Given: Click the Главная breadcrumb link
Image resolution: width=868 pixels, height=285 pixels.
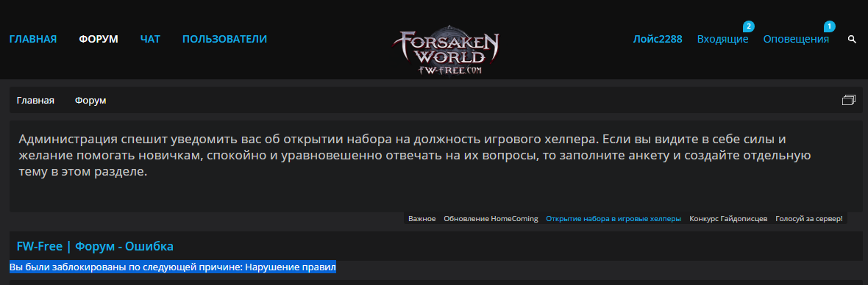Looking at the screenshot, I should (35, 101).
